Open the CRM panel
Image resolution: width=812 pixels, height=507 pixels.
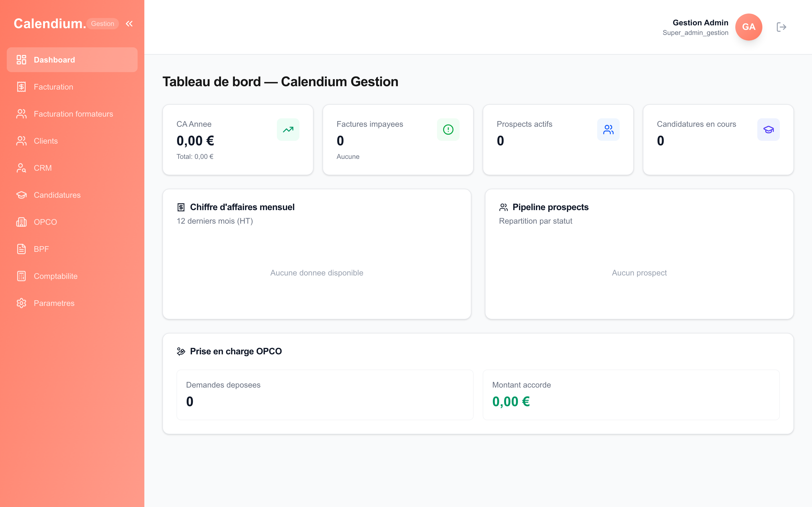[x=42, y=168]
